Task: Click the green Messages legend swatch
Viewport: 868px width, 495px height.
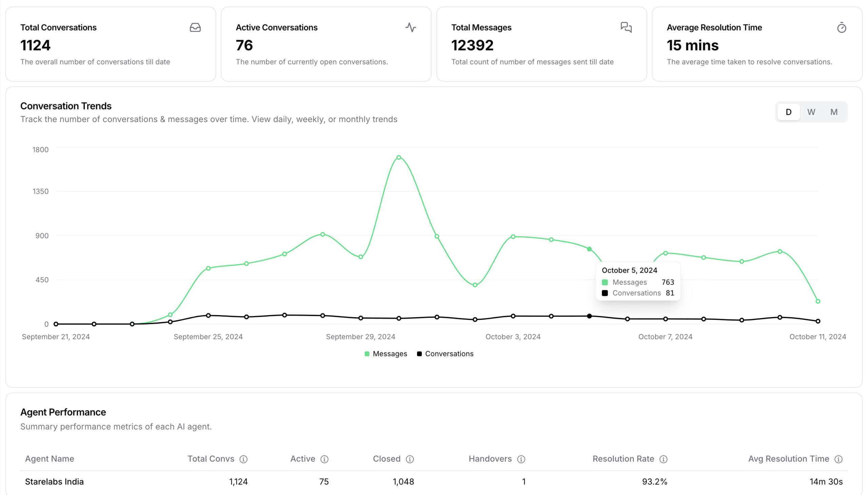Action: (x=367, y=354)
